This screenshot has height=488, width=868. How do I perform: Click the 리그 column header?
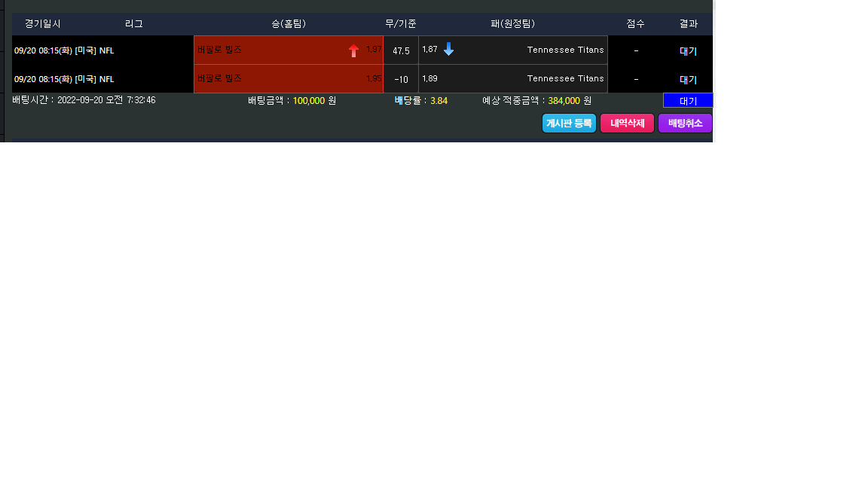click(133, 24)
